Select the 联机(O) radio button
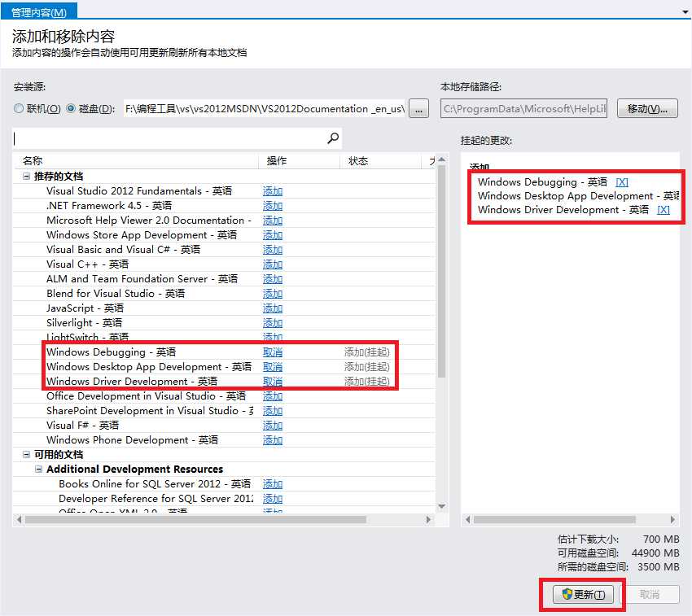This screenshot has height=616, width=692. 19,108
